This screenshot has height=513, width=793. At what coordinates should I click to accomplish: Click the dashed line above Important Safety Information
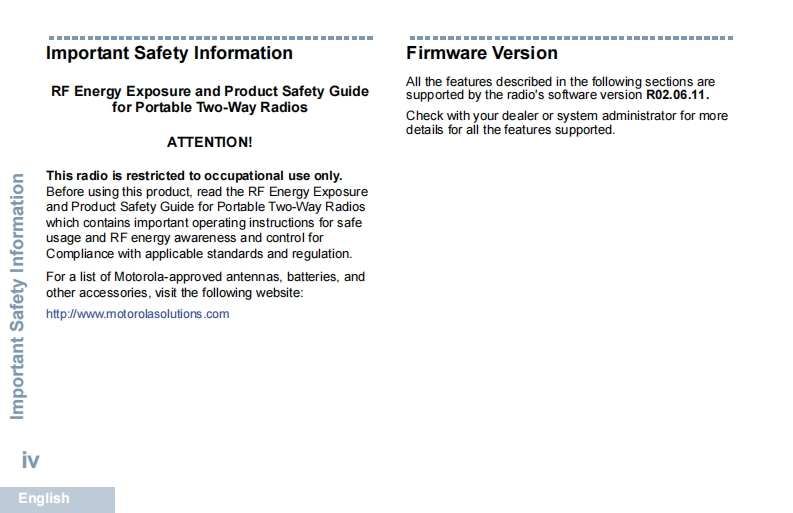tap(210, 37)
